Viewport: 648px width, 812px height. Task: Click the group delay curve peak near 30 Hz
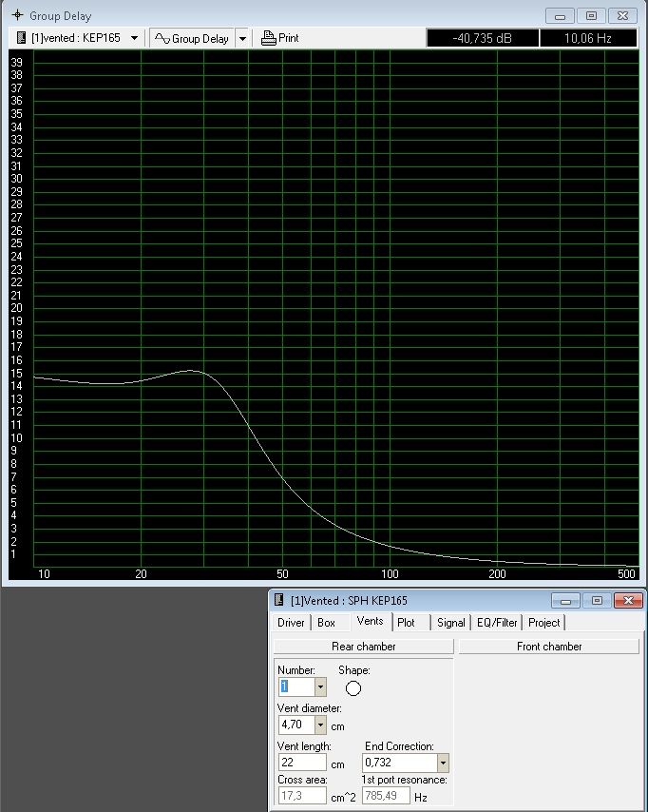pos(190,370)
